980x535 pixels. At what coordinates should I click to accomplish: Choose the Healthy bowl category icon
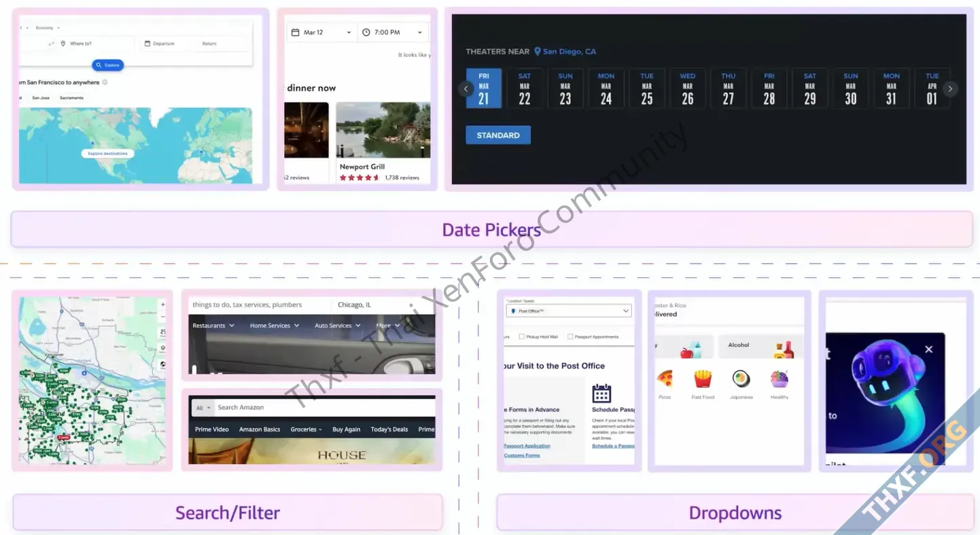[780, 379]
